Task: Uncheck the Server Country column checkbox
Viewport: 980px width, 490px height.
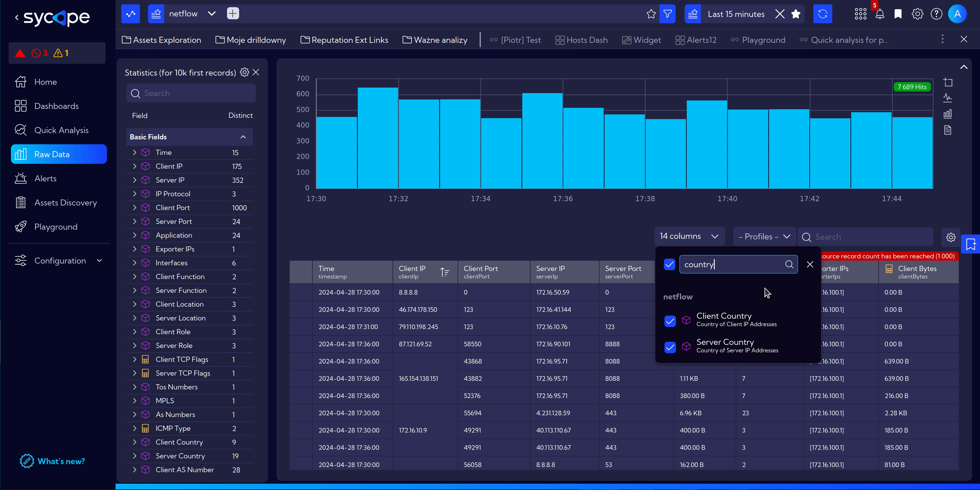Action: 670,347
